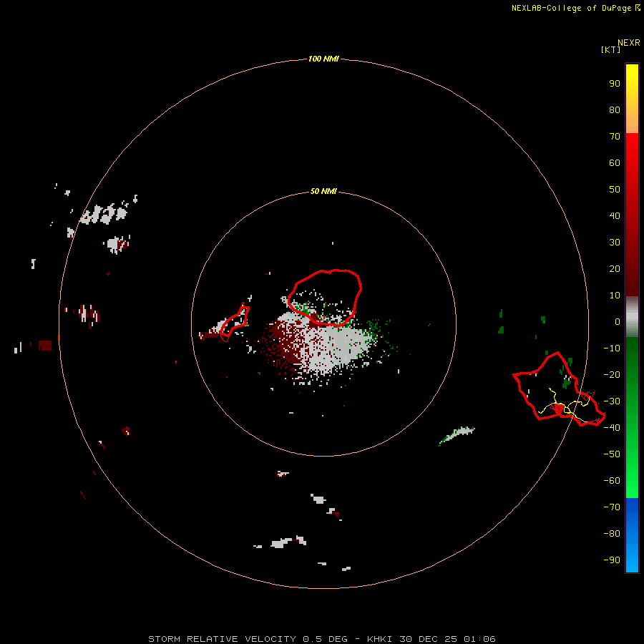
Task: Click the "[KT]" units label
Action: pyautogui.click(x=611, y=49)
